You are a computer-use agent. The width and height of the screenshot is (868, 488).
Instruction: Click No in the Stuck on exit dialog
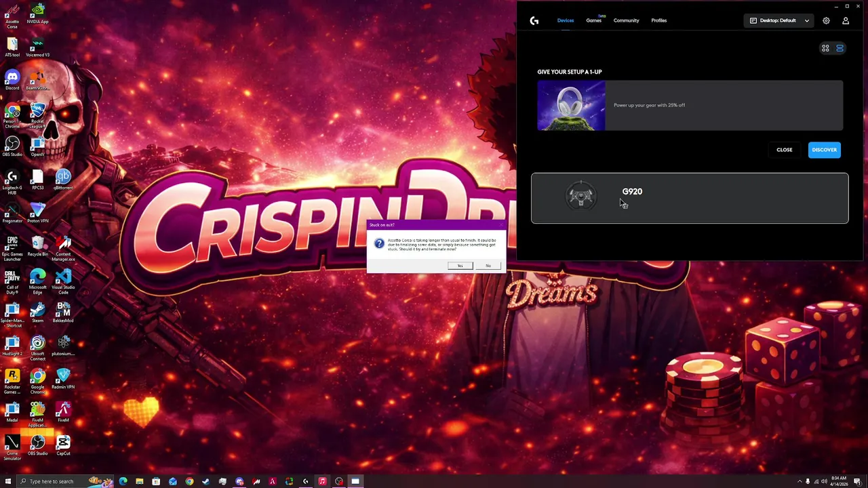[488, 266]
